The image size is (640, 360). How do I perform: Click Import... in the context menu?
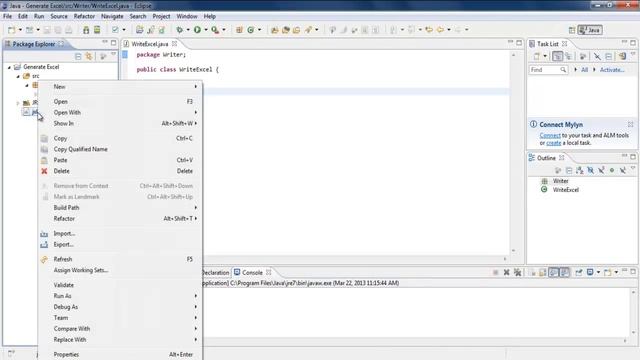(x=121, y=233)
